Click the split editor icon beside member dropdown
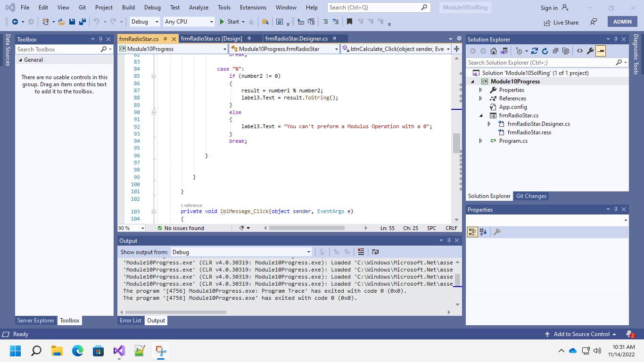Image resolution: width=644 pixels, height=362 pixels. [456, 49]
